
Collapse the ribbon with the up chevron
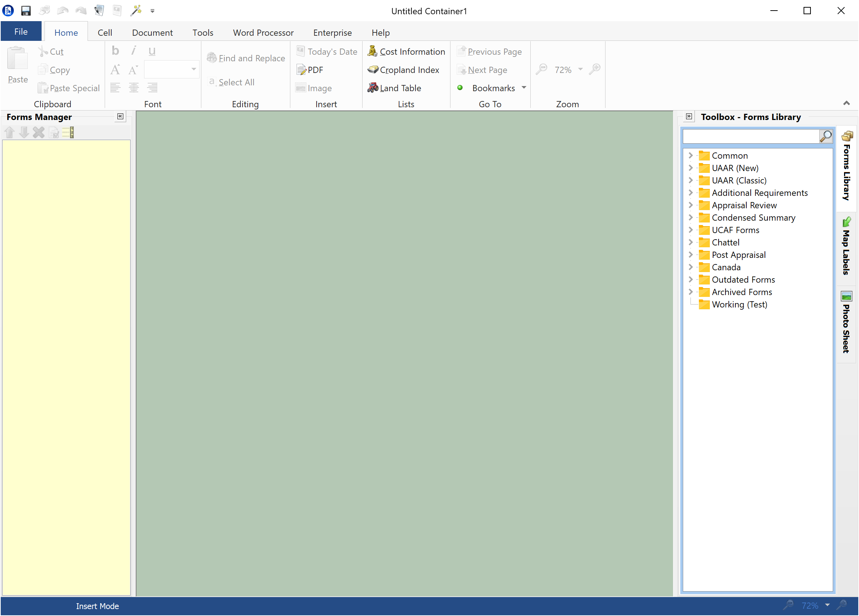(846, 103)
